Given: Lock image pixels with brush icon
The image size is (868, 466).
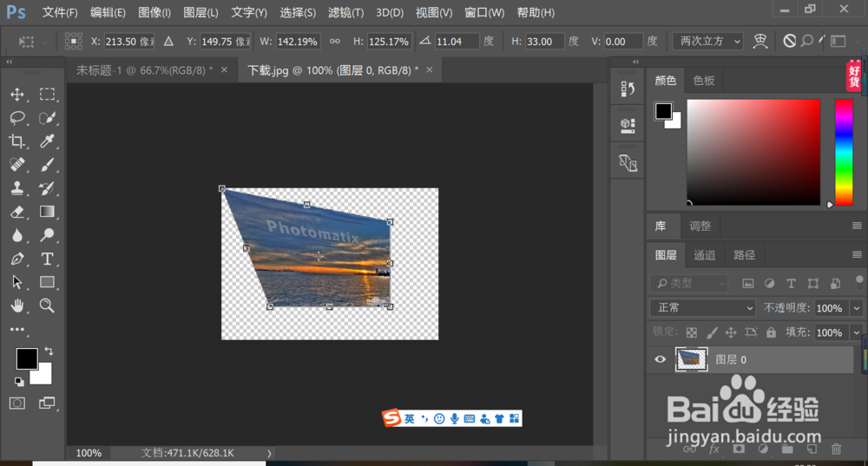Looking at the screenshot, I should 712,332.
